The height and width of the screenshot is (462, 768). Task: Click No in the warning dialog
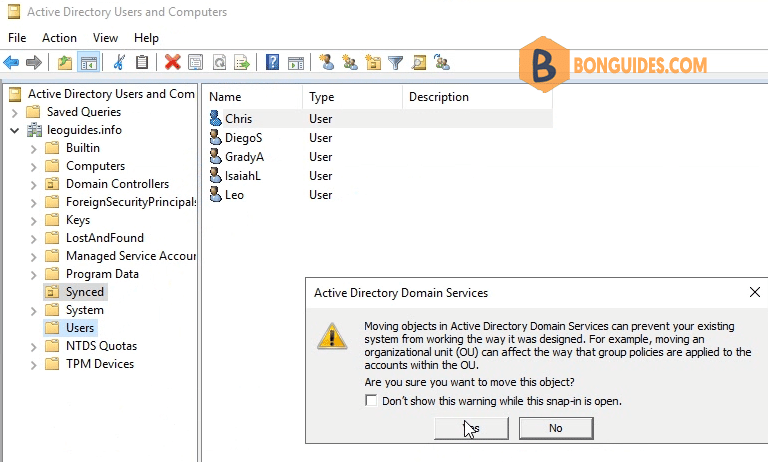tap(556, 428)
